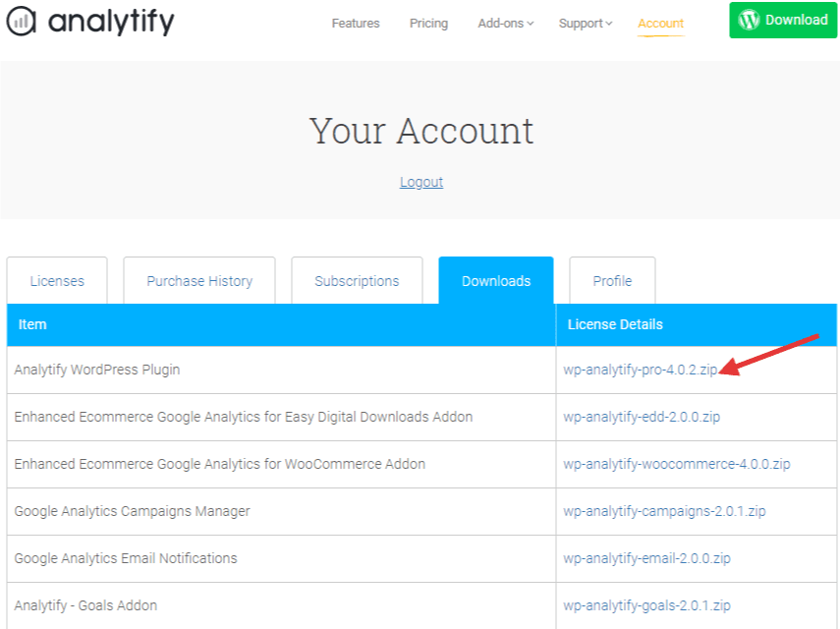Switch to the Purchase History tab

[199, 281]
